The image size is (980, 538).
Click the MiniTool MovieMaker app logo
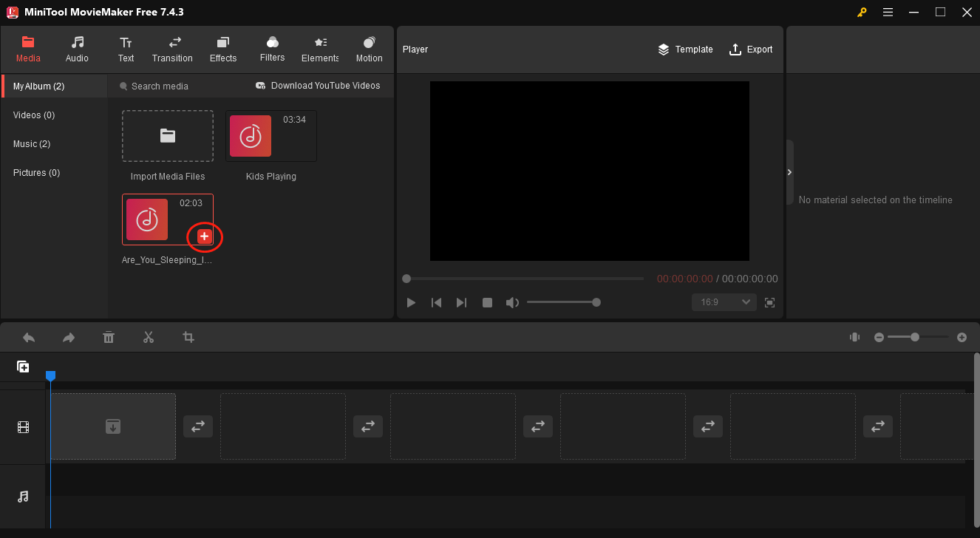(12, 12)
